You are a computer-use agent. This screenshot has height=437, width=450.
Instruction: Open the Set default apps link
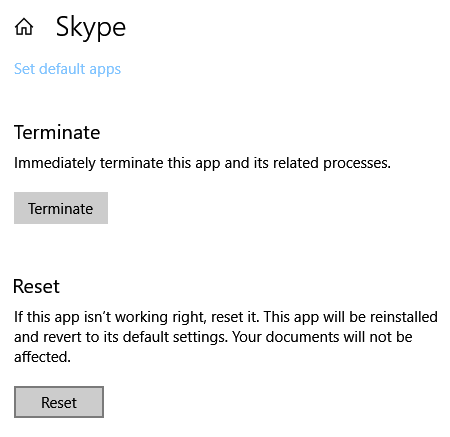(67, 69)
